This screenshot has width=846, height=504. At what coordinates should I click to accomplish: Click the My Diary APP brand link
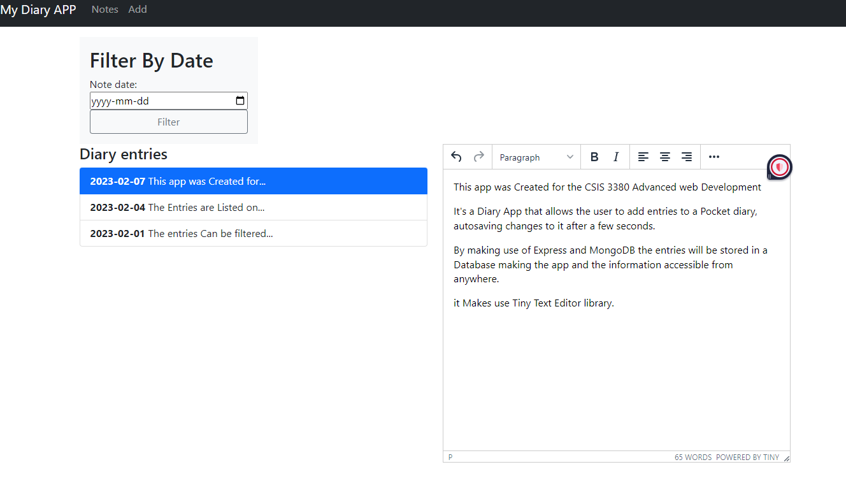(38, 10)
